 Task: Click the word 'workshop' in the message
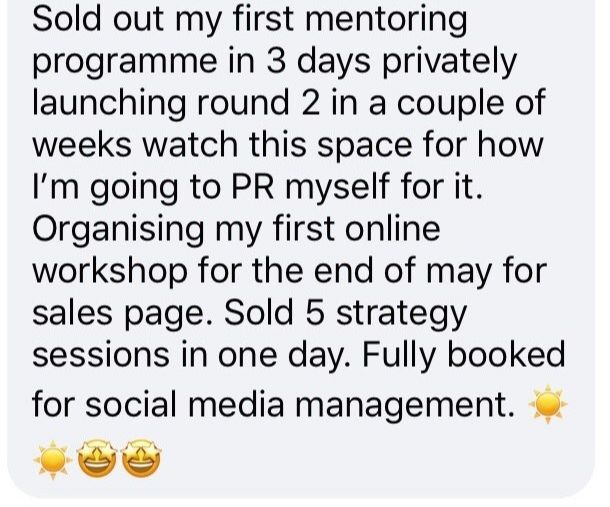click(x=110, y=272)
